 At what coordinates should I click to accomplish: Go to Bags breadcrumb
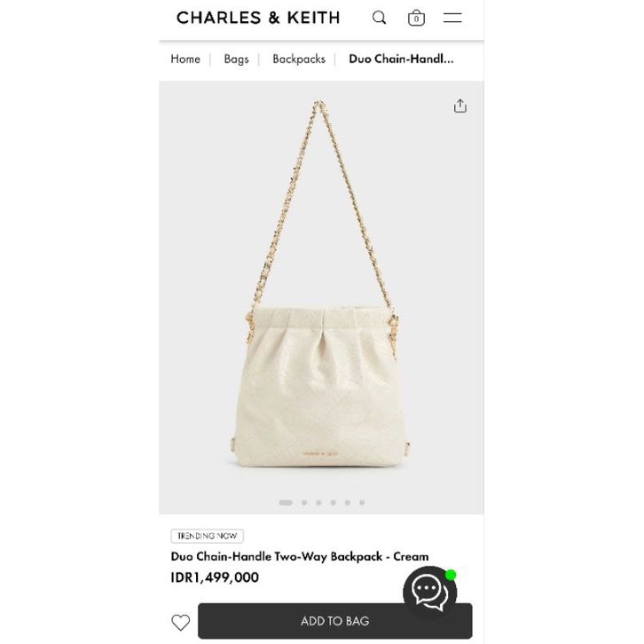click(x=236, y=59)
